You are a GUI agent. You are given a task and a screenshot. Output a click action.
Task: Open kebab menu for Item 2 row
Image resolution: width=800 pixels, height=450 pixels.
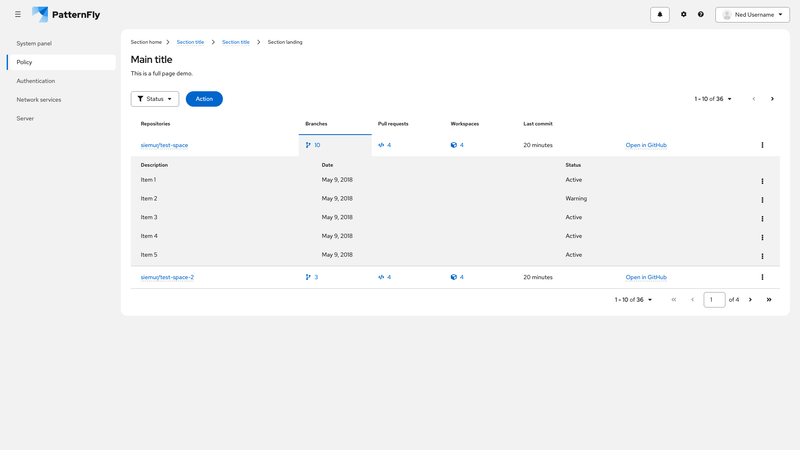pos(762,200)
